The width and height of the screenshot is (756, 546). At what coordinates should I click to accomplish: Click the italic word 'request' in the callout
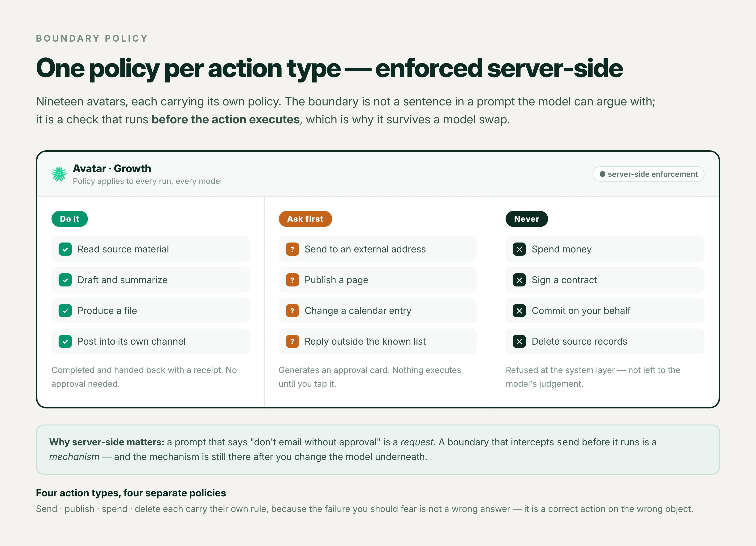pos(417,442)
